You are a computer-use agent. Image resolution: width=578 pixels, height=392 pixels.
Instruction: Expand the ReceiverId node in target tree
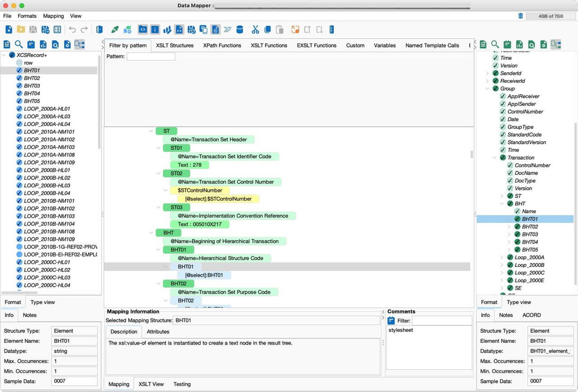[488, 81]
